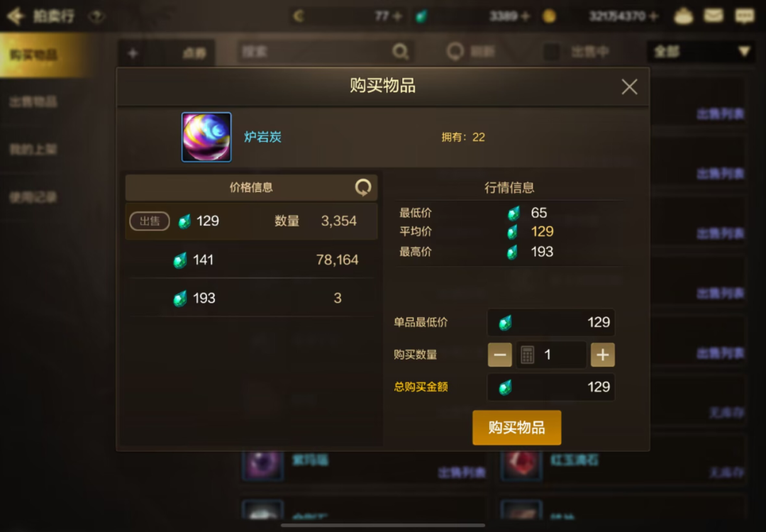
Task: Open the 我的上架 sidebar tab
Action: coord(33,149)
